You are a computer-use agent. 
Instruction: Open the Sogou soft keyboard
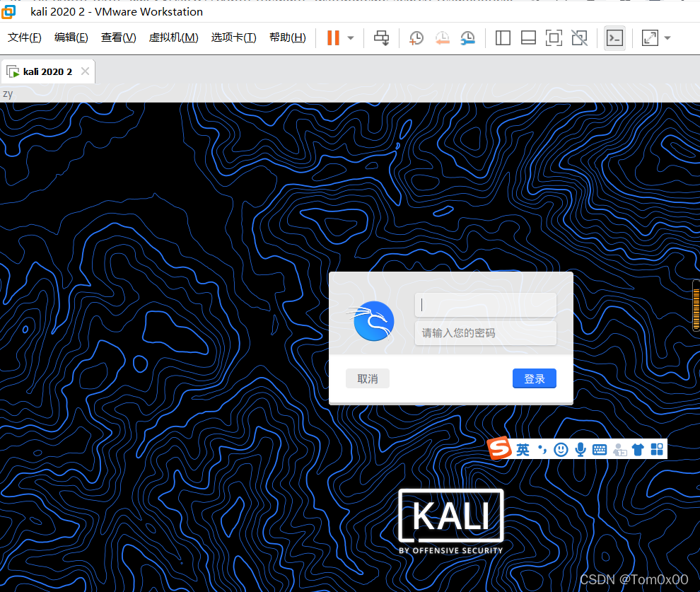pyautogui.click(x=600, y=450)
